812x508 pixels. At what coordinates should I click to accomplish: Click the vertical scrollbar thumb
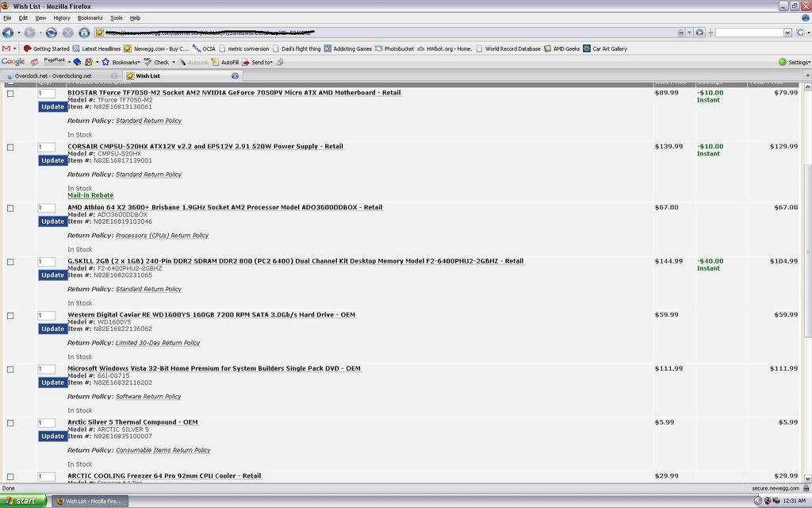[x=807, y=250]
